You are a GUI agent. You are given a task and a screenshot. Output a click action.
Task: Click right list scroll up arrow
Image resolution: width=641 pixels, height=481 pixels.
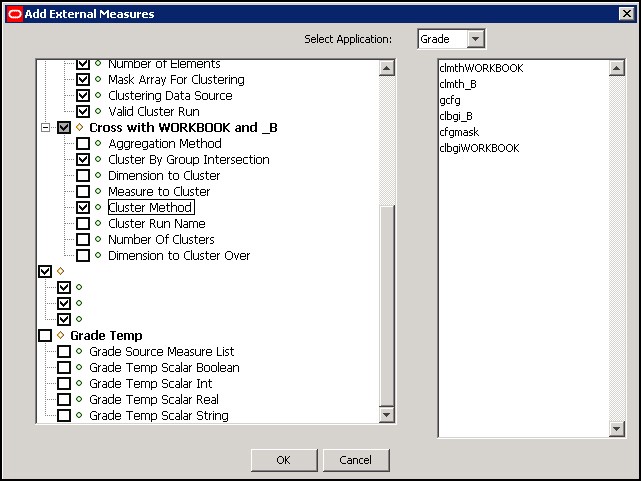click(616, 68)
